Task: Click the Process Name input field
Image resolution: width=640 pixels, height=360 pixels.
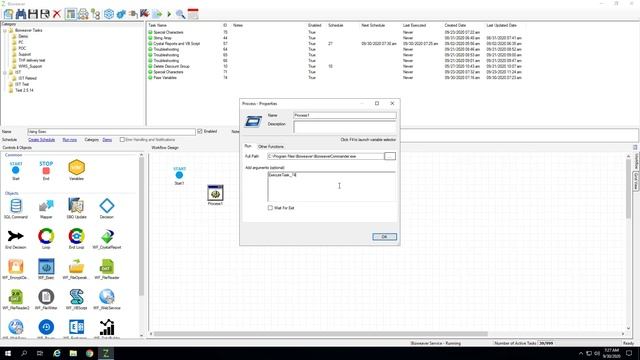Action: 344,116
